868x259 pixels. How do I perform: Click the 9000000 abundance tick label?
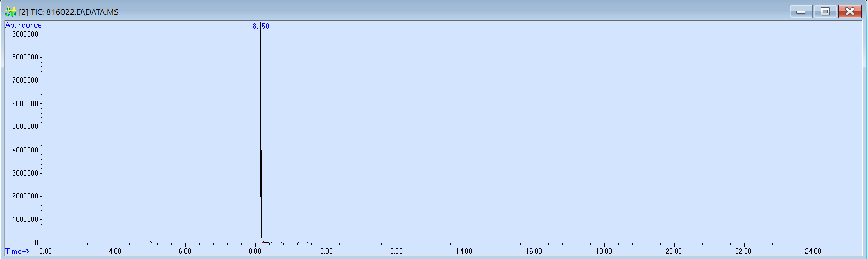point(25,34)
